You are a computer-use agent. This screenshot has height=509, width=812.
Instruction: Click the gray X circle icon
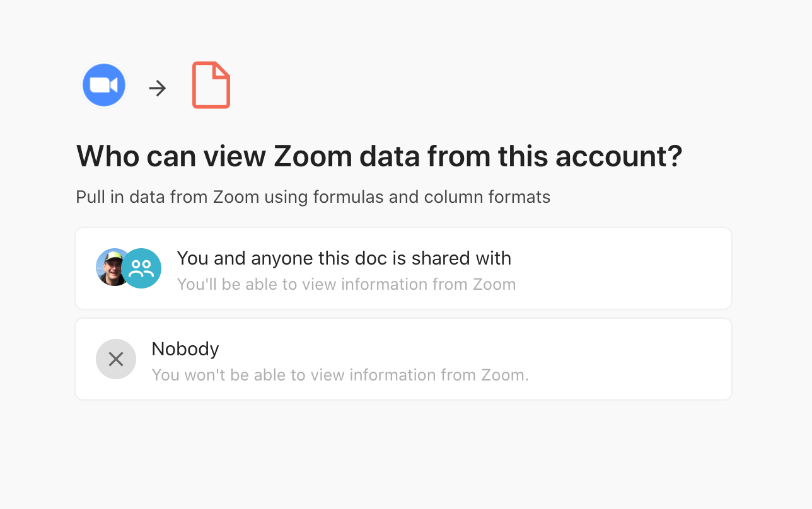point(116,359)
